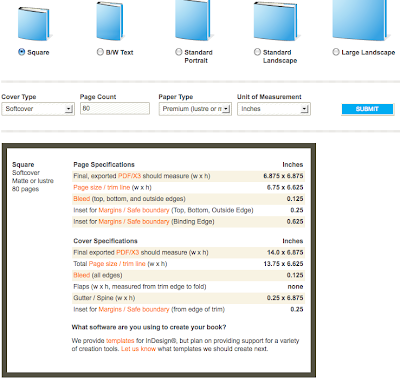Click the templates link

tap(120, 341)
